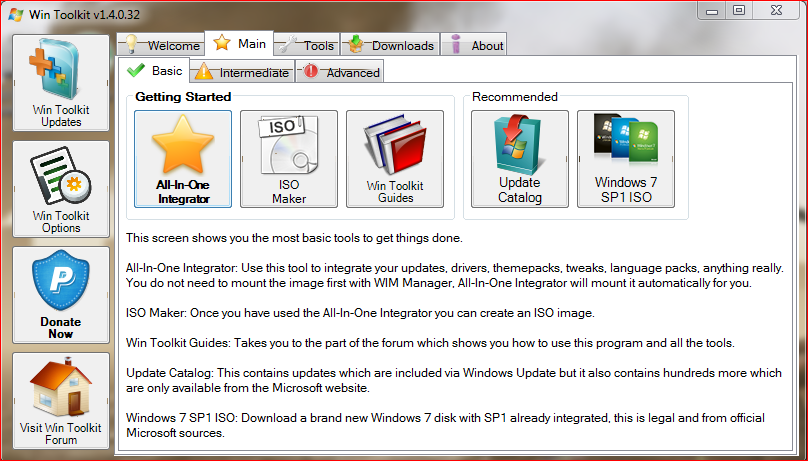Visit Win Toolkit Forum
808x461 pixels.
tap(61, 401)
